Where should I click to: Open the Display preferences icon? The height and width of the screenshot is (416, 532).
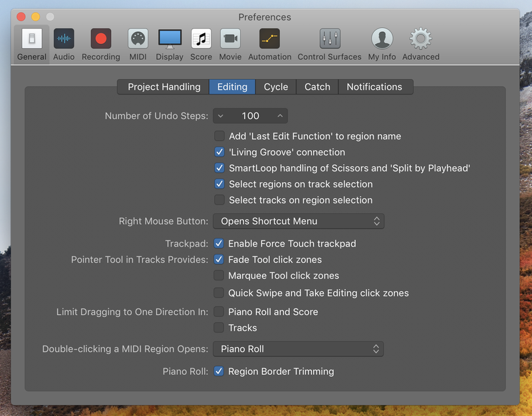pos(170,39)
